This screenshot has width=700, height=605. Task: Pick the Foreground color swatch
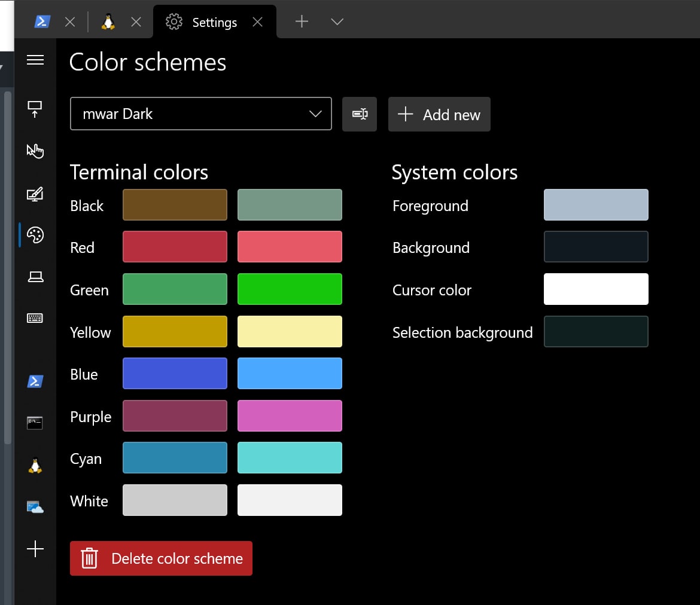click(596, 205)
